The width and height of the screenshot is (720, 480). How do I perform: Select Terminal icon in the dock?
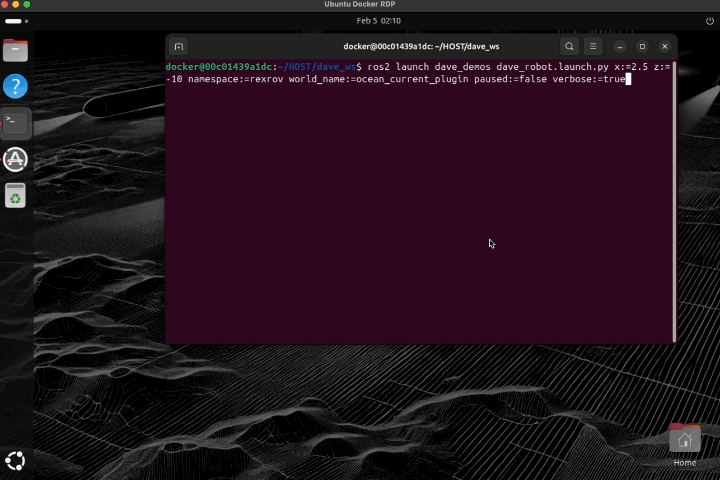tap(15, 123)
